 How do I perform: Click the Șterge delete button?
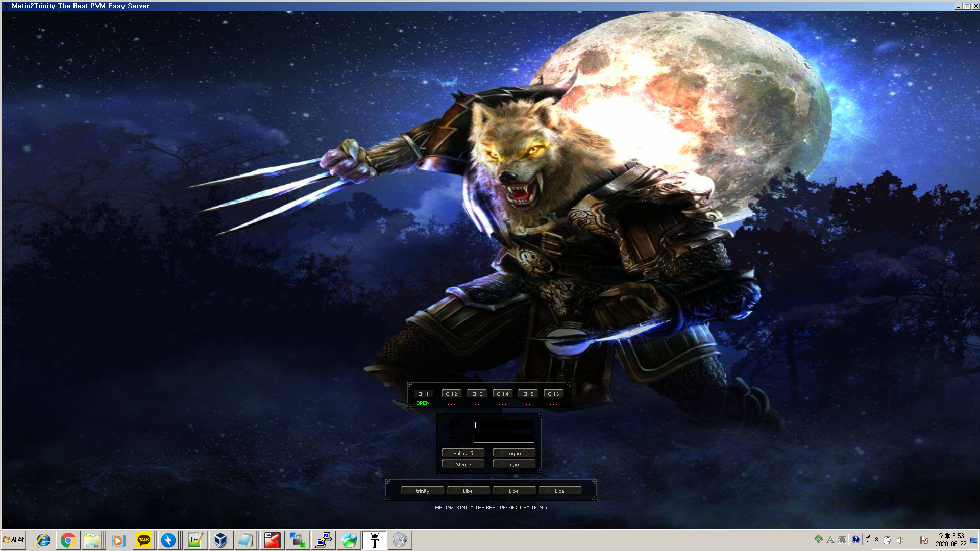[463, 464]
